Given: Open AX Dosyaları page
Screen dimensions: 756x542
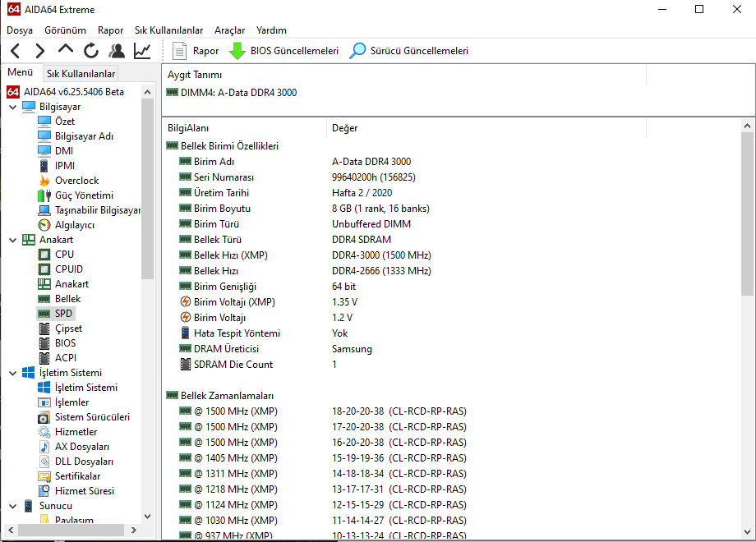Looking at the screenshot, I should 74,447.
